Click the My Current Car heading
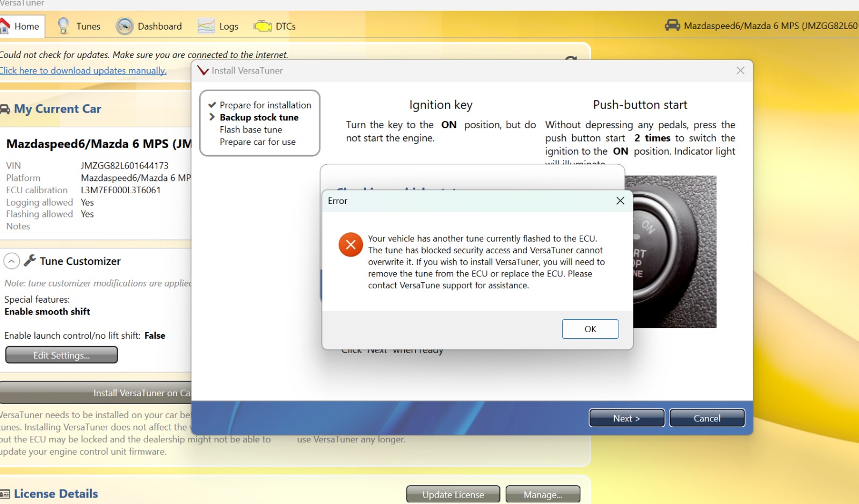Screen dimensions: 859x504 [x=57, y=109]
